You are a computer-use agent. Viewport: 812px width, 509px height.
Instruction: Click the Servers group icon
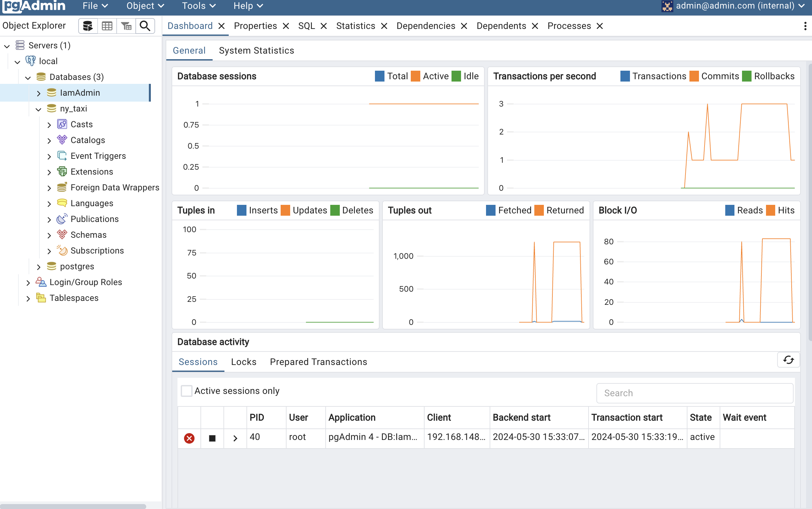point(20,45)
